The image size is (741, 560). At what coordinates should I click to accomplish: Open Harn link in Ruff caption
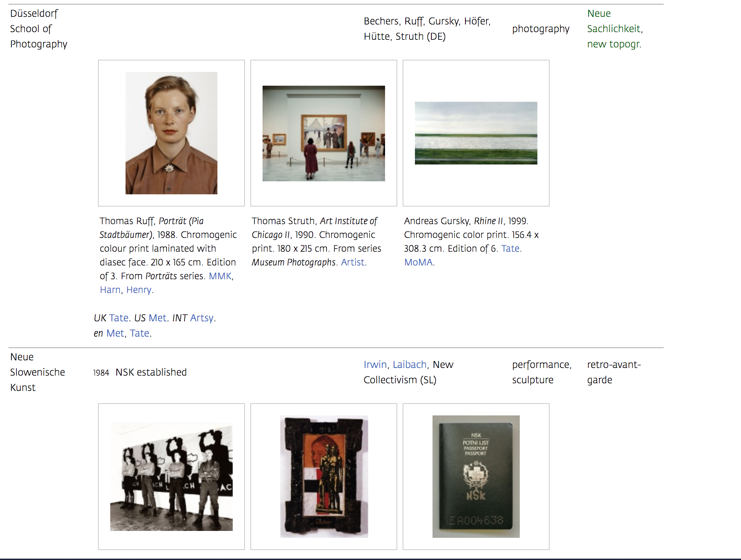(x=110, y=290)
